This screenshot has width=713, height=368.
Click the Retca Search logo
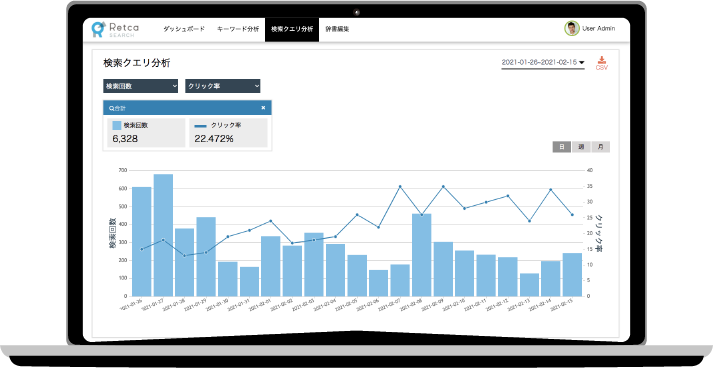pyautogui.click(x=115, y=29)
